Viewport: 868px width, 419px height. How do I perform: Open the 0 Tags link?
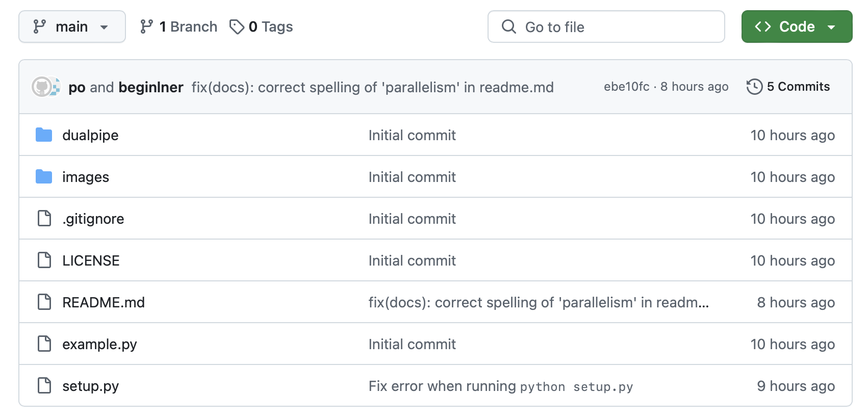[261, 27]
